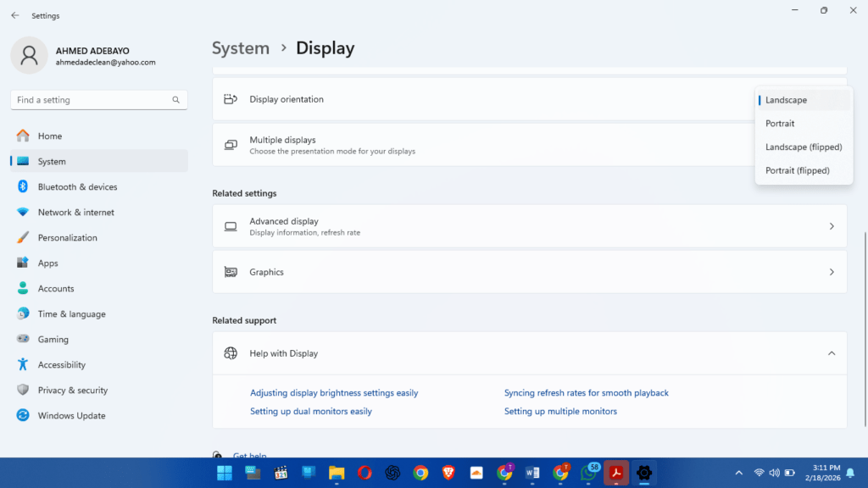Image resolution: width=868 pixels, height=488 pixels.
Task: Select Landscape (flipped) orientation
Action: [x=804, y=147]
